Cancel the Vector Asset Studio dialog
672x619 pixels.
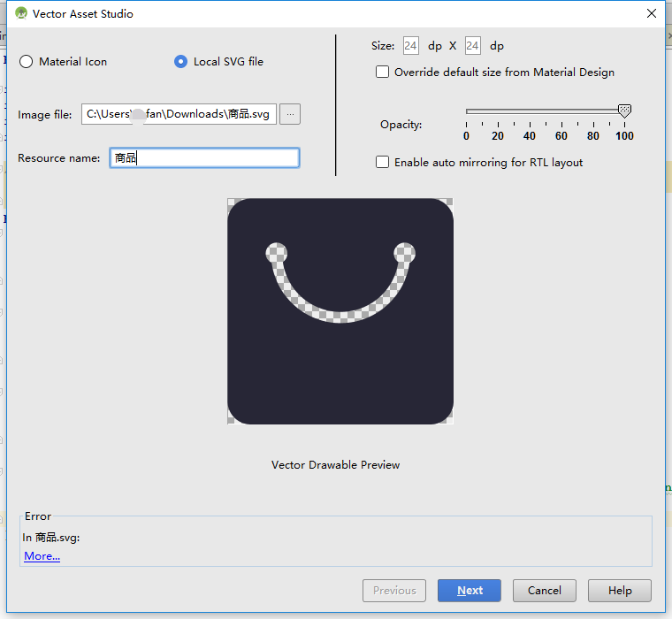(545, 591)
